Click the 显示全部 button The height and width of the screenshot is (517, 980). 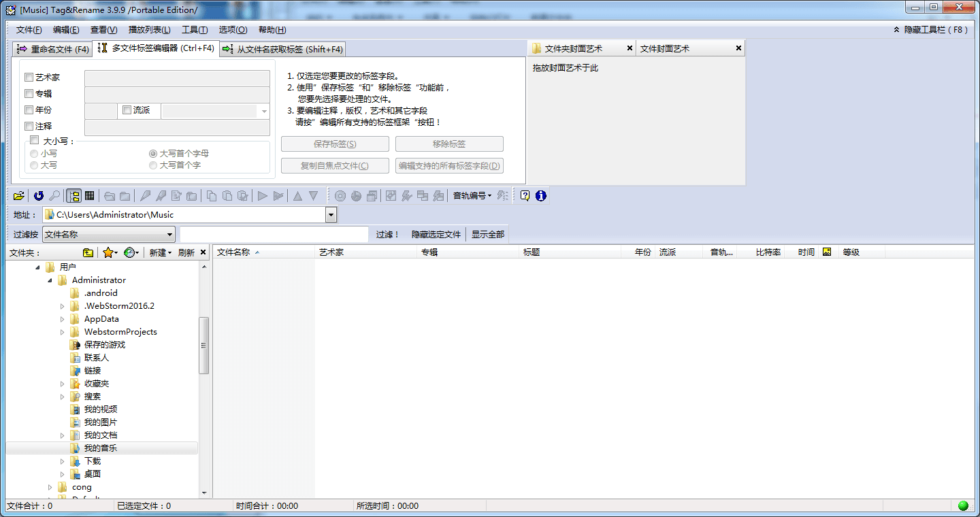point(487,234)
